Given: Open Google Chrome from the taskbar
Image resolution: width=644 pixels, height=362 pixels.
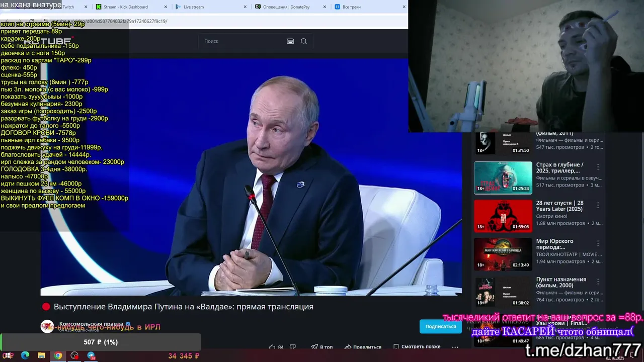Looking at the screenshot, I should (58, 355).
